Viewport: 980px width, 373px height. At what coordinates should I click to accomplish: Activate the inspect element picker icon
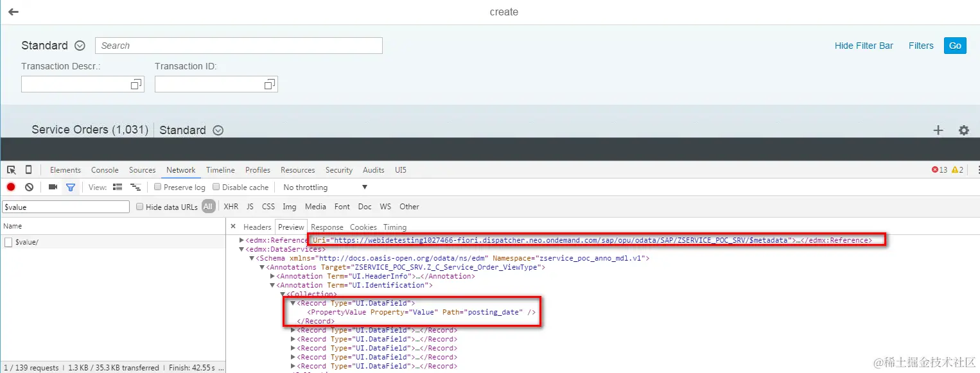click(x=12, y=170)
